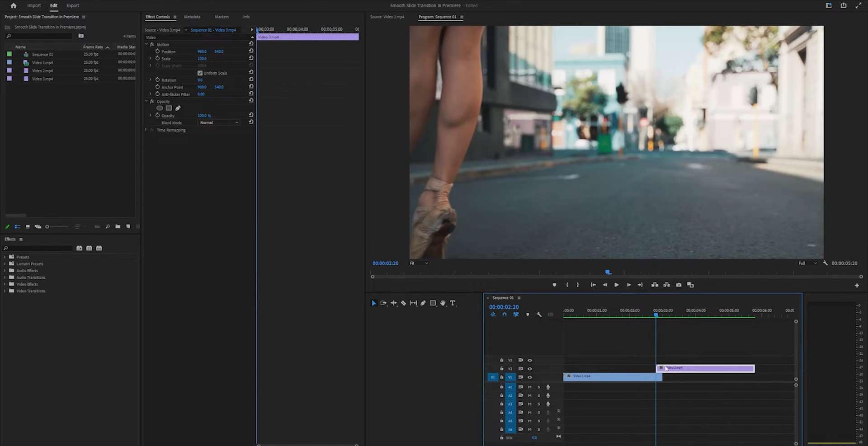Select opacity Free draw bezier pen mask
868x446 pixels.
click(x=178, y=108)
